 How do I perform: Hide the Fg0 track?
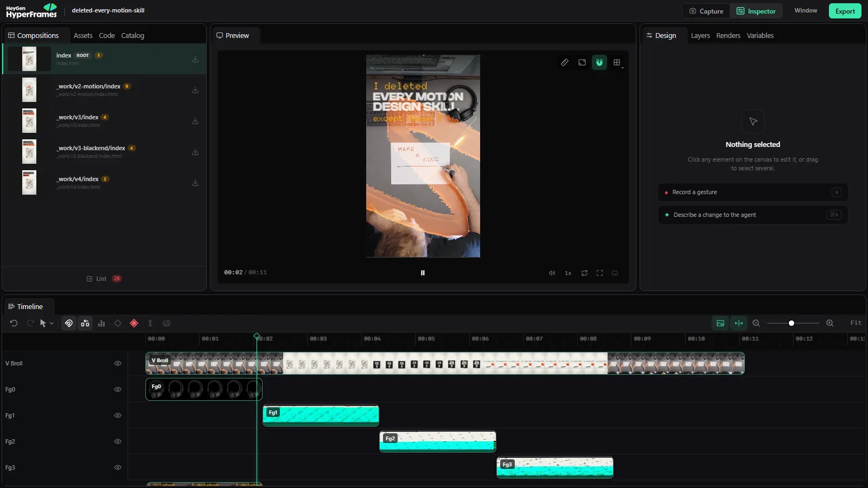(x=118, y=389)
